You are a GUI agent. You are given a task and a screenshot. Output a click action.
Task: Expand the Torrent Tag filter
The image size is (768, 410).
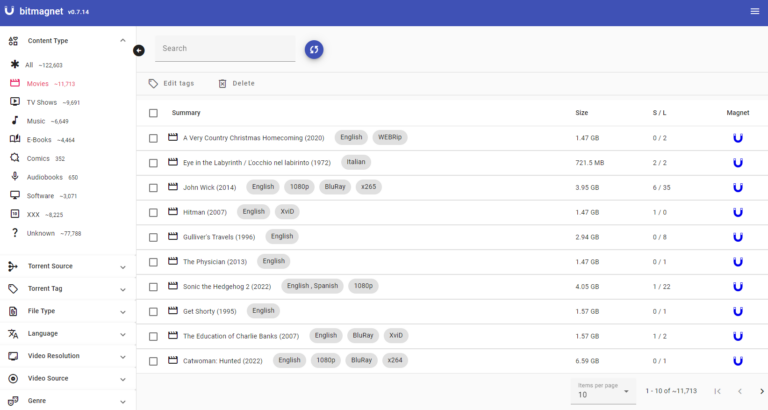(68, 289)
